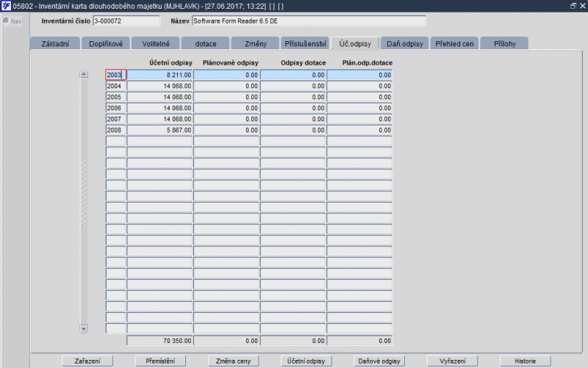Click the Zařazení button
The height and width of the screenshot is (368, 588).
87,361
